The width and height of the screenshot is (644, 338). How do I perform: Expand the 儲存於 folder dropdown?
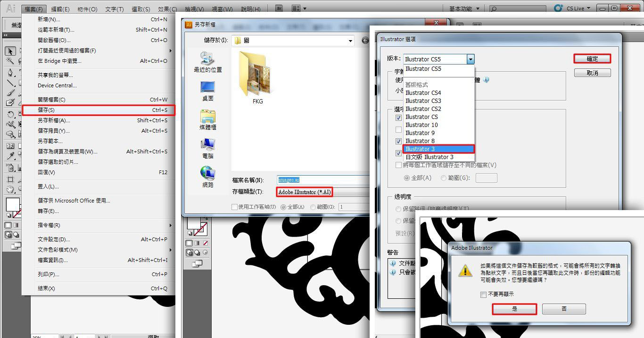click(350, 41)
